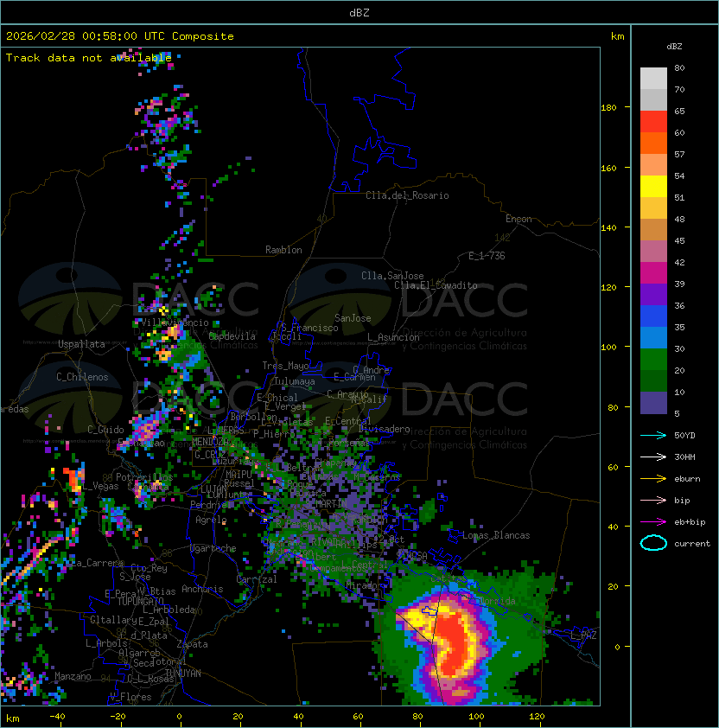The height and width of the screenshot is (728, 719).
Task: Click the 'C_Chilenos' map label
Action: tap(82, 377)
